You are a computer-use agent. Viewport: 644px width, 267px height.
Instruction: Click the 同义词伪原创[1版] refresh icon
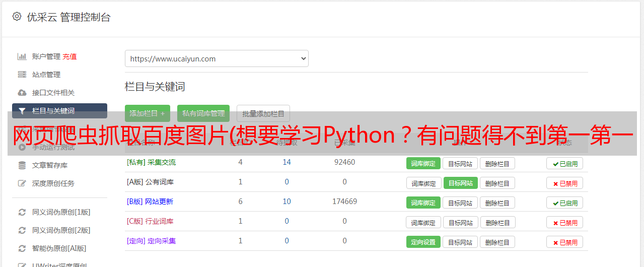(22, 212)
